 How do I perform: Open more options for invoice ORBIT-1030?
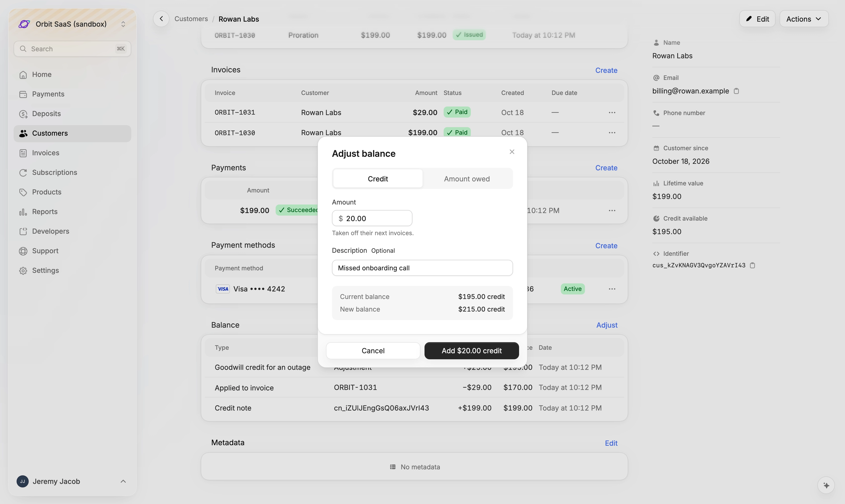tap(612, 133)
